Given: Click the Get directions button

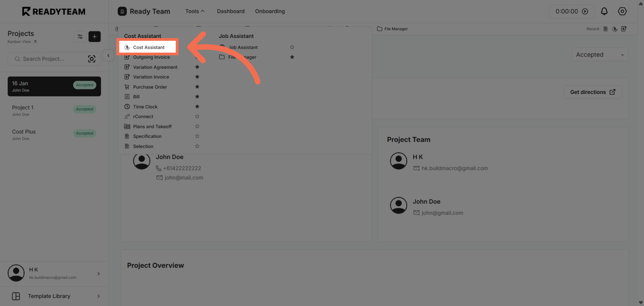Looking at the screenshot, I should 592,92.
